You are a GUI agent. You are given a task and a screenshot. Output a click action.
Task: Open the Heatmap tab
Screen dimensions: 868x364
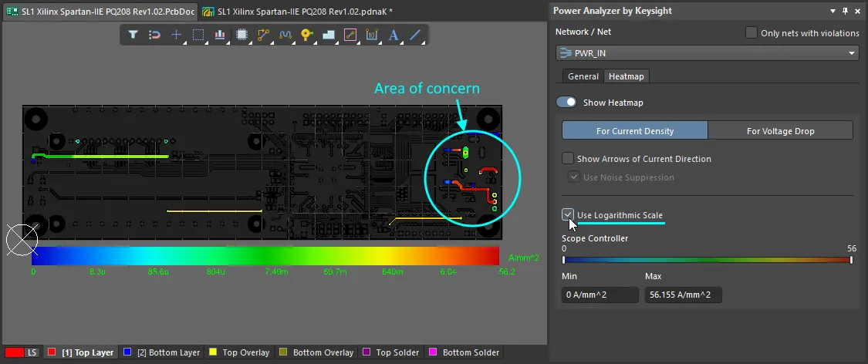click(x=626, y=76)
